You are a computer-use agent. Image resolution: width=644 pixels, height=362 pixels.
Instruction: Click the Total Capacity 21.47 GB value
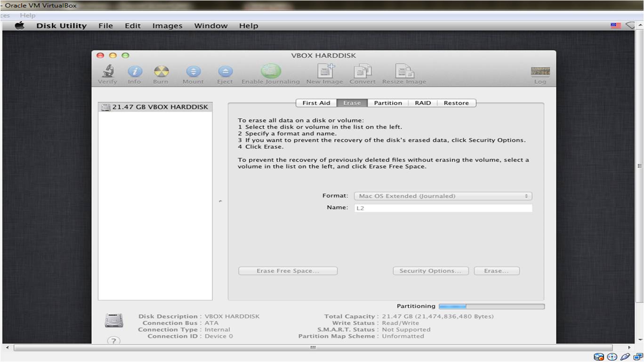coord(438,316)
